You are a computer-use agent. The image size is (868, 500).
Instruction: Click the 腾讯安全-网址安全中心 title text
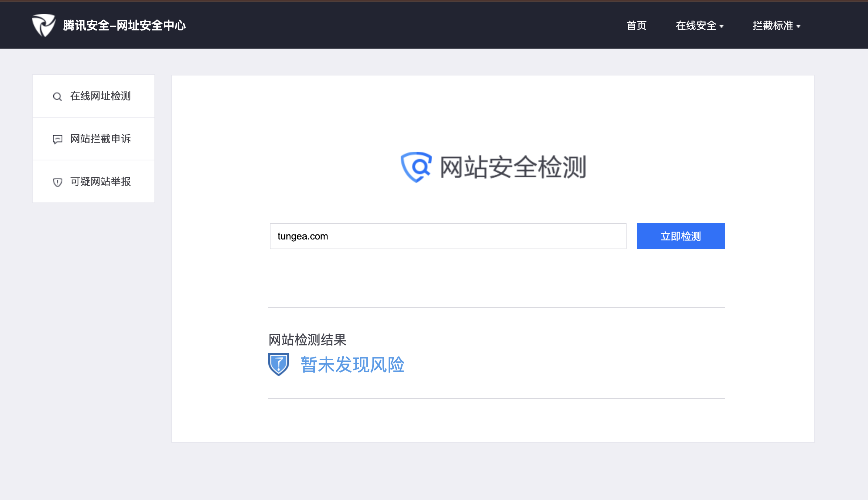[124, 25]
